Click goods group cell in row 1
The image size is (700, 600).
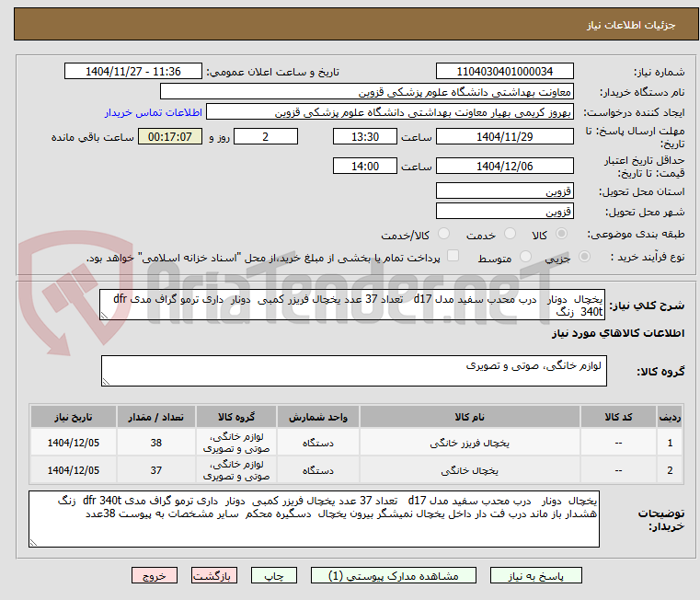coord(236,443)
